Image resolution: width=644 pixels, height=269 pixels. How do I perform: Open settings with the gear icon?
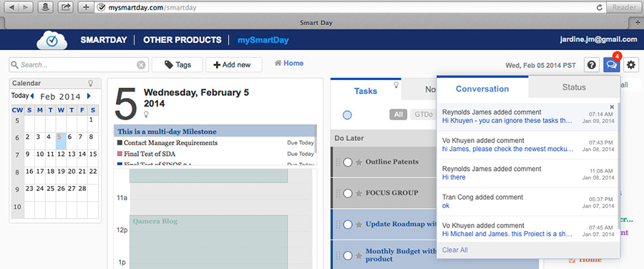point(631,65)
